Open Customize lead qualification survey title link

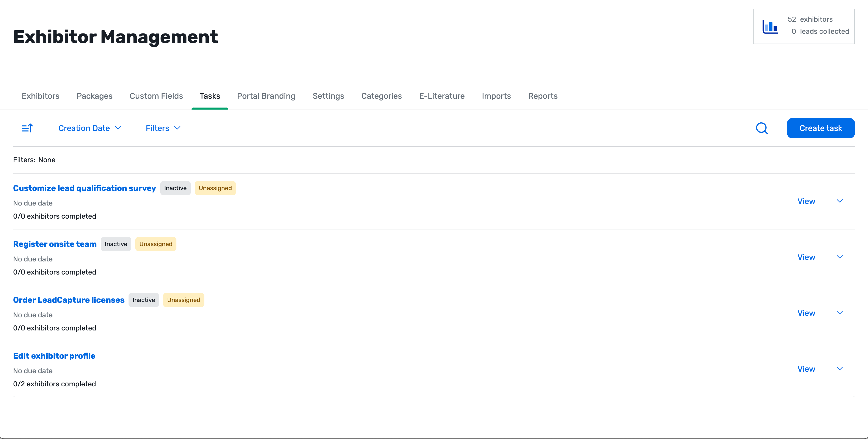coord(85,188)
